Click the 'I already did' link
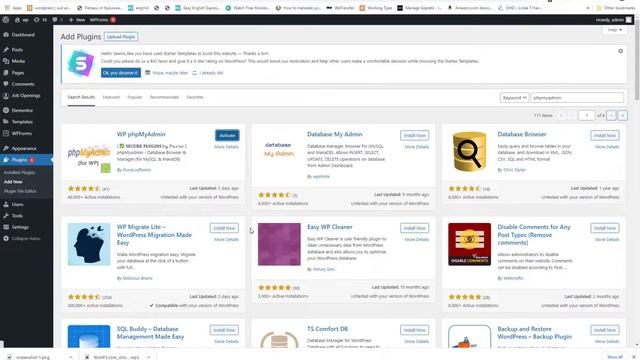 211,73
